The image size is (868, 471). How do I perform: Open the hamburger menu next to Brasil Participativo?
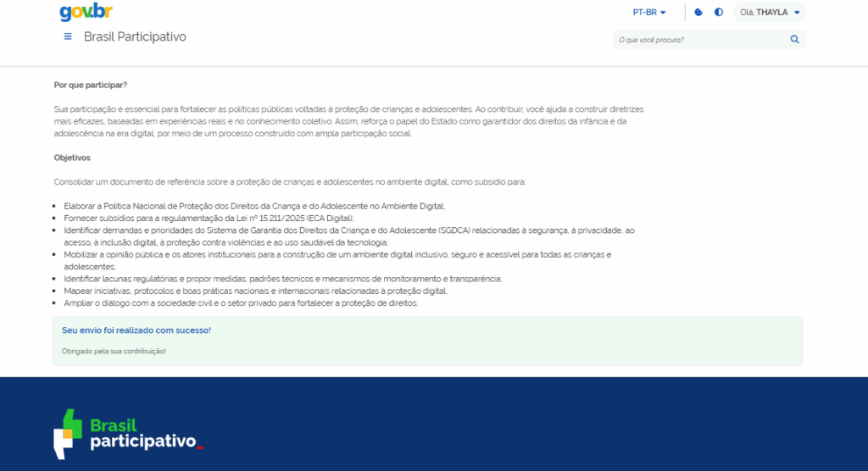68,37
